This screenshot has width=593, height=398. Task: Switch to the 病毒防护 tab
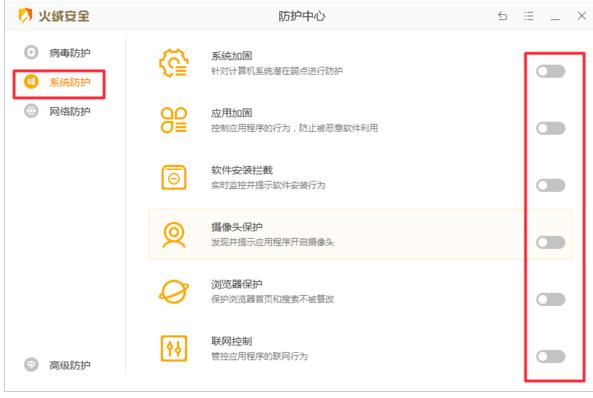pyautogui.click(x=70, y=53)
